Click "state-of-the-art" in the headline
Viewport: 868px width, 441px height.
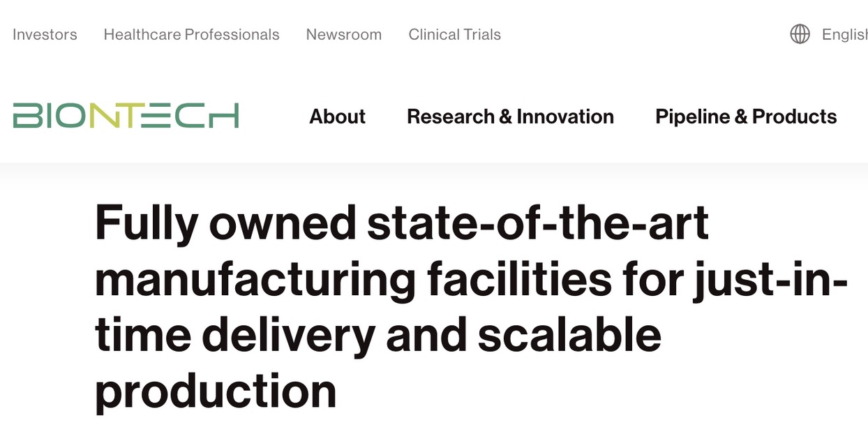tap(538, 225)
